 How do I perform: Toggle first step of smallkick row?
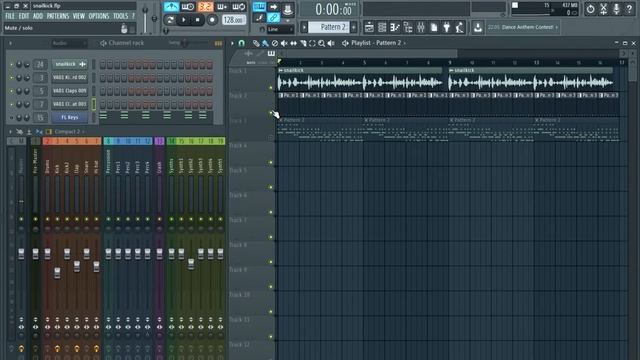click(103, 64)
